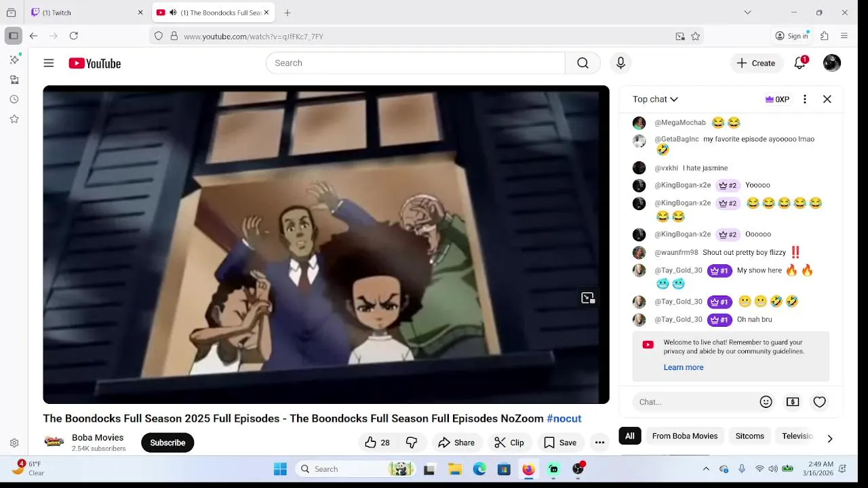Expand the Top chat dropdown
The width and height of the screenshot is (868, 488).
click(655, 99)
